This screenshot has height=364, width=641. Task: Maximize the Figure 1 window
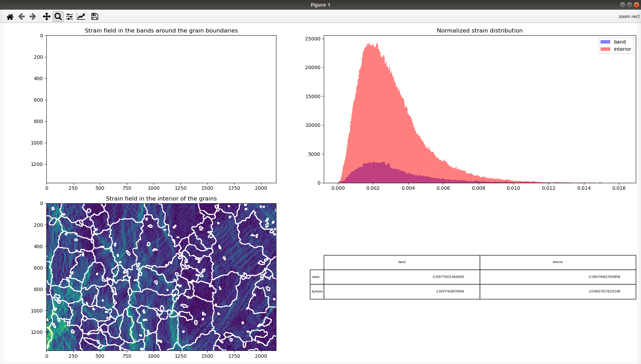629,5
